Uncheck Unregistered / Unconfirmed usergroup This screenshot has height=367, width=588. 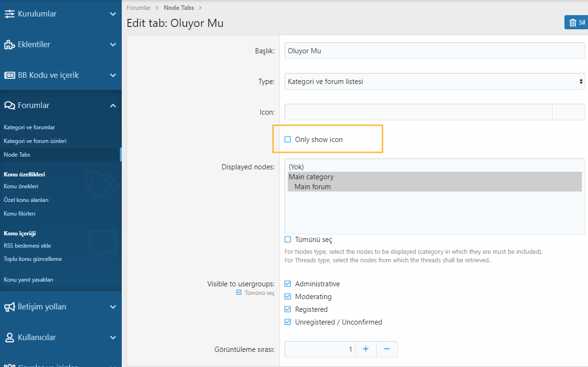click(x=288, y=322)
